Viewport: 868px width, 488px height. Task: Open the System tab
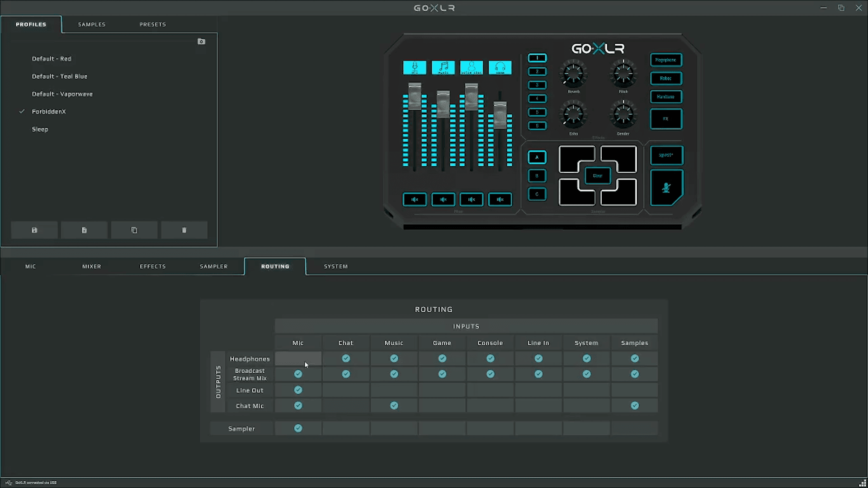[x=336, y=267]
